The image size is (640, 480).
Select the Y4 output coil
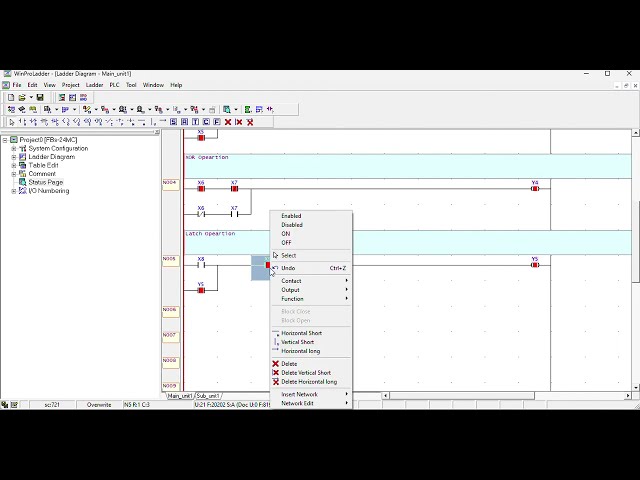(x=535, y=189)
